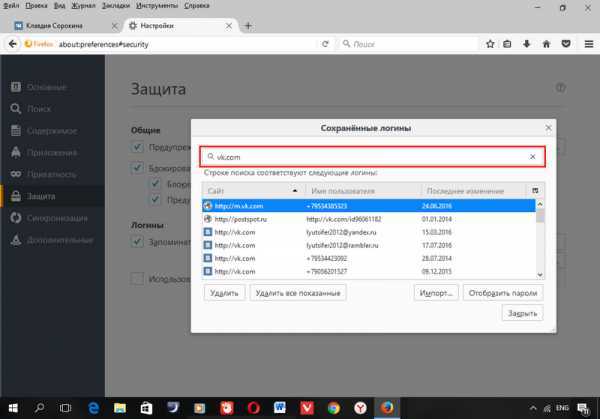This screenshot has height=419, width=600.
Task: Launch Google Chrome from the taskbar
Action: [x=334, y=408]
